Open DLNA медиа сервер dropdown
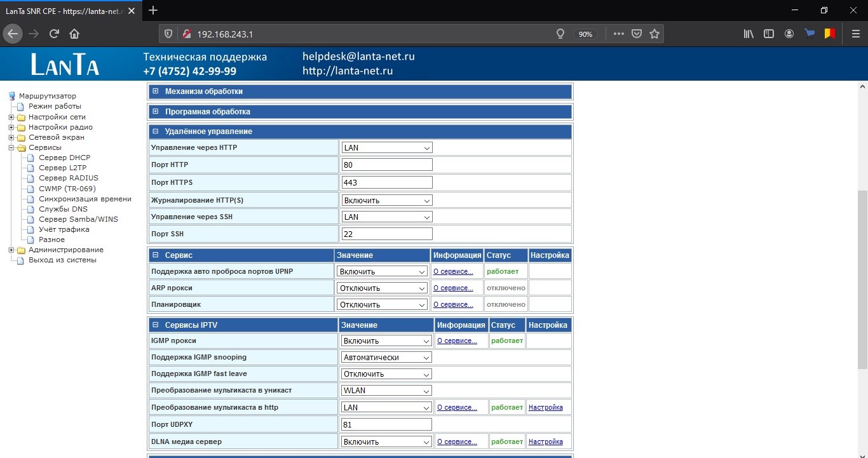 (x=387, y=442)
